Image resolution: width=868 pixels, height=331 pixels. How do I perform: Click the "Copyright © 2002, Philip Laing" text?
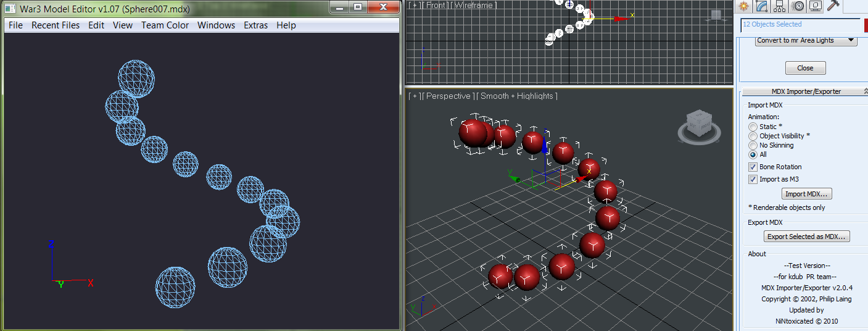(x=806, y=299)
